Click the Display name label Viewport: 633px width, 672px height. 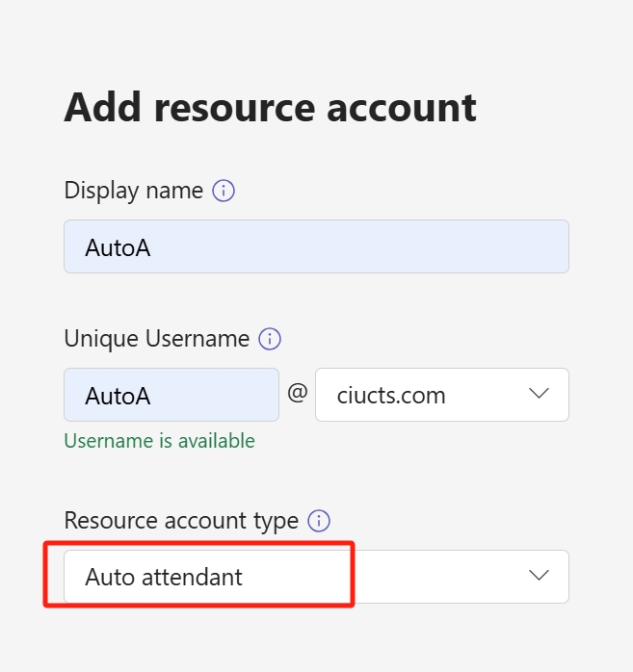pos(133,191)
